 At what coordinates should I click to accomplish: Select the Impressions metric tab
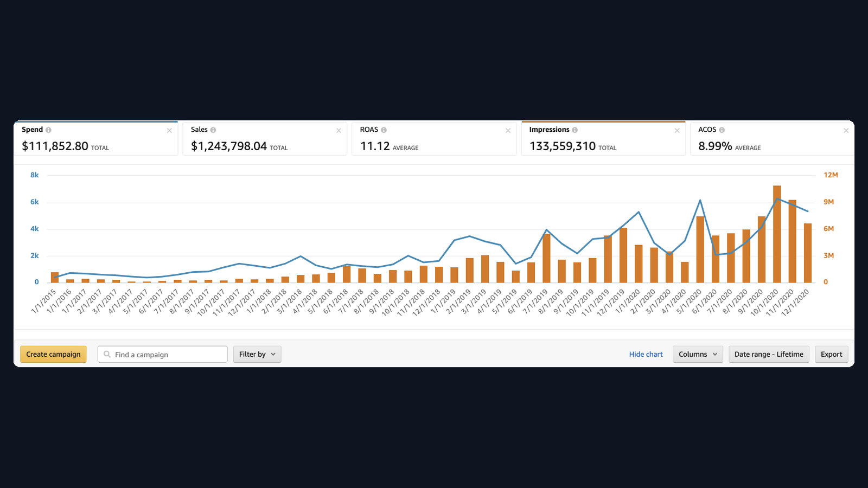point(603,138)
